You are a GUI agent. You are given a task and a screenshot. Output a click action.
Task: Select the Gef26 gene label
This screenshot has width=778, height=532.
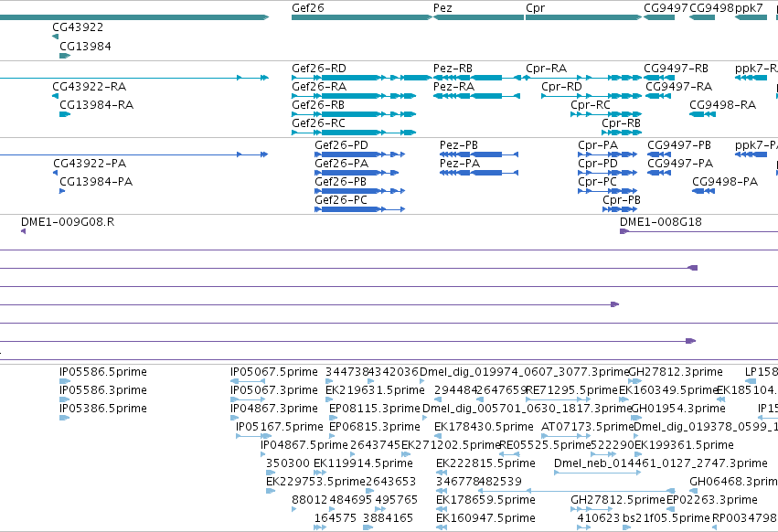click(x=307, y=8)
